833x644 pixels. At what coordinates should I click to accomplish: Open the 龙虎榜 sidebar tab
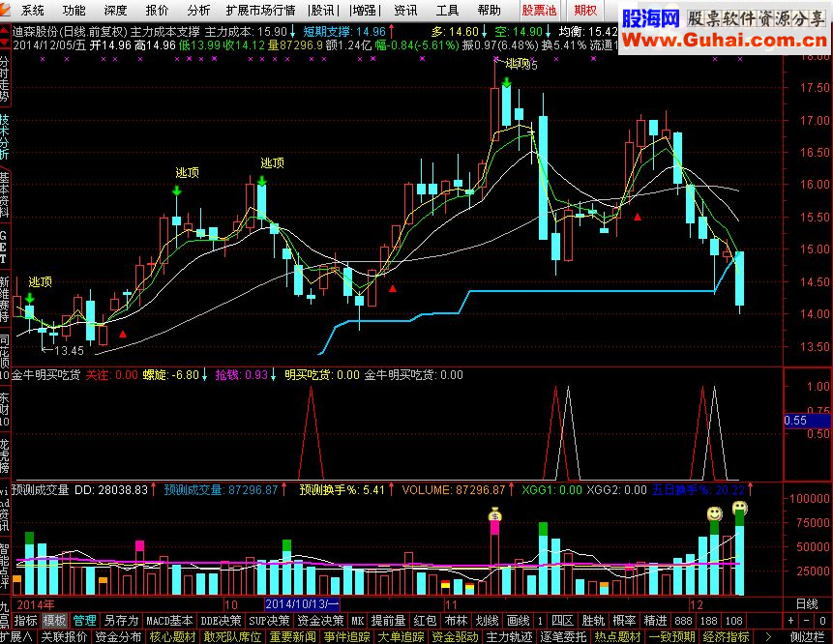pos(4,455)
